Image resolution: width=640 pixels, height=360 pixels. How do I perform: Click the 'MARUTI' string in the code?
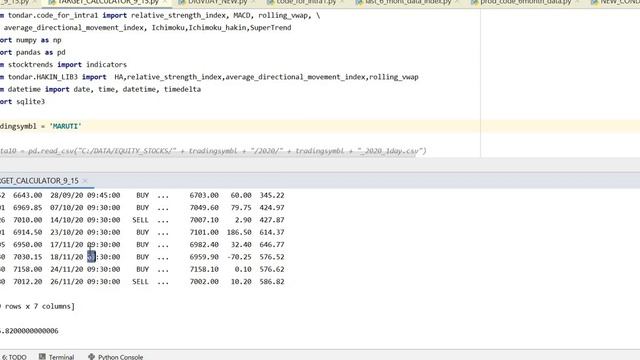(x=65, y=126)
